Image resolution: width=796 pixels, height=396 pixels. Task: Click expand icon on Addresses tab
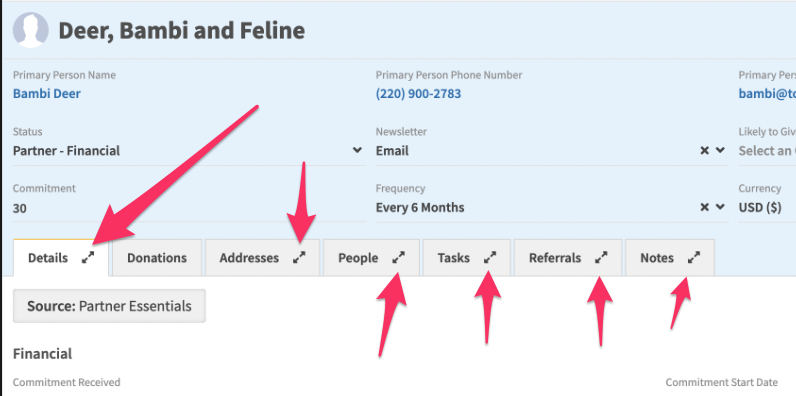point(300,258)
